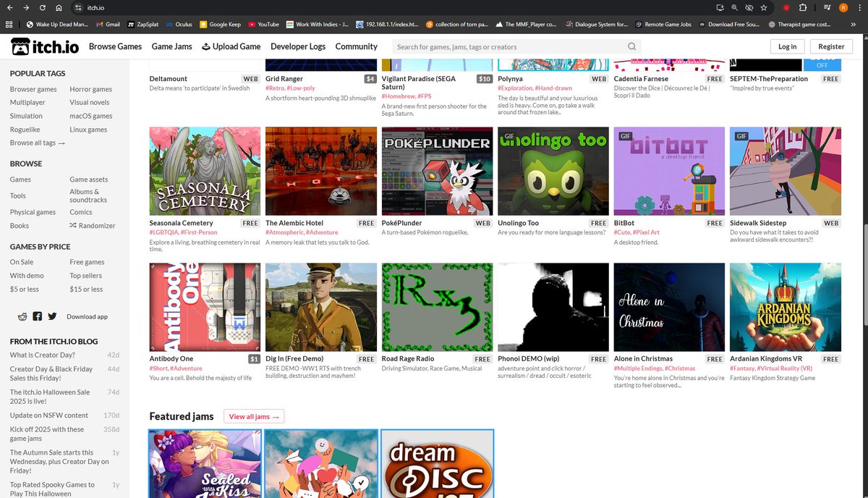Open Top sellers list
Screen dimensions: 868x498
point(85,276)
